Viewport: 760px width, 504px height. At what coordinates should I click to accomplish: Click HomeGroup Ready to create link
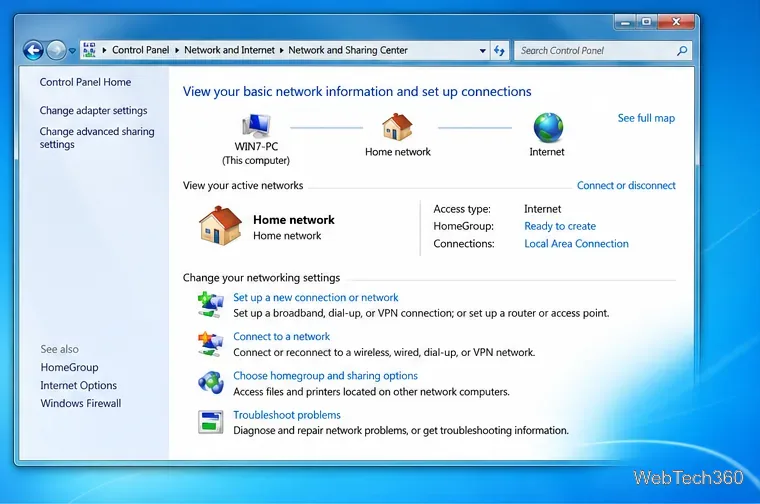click(560, 226)
